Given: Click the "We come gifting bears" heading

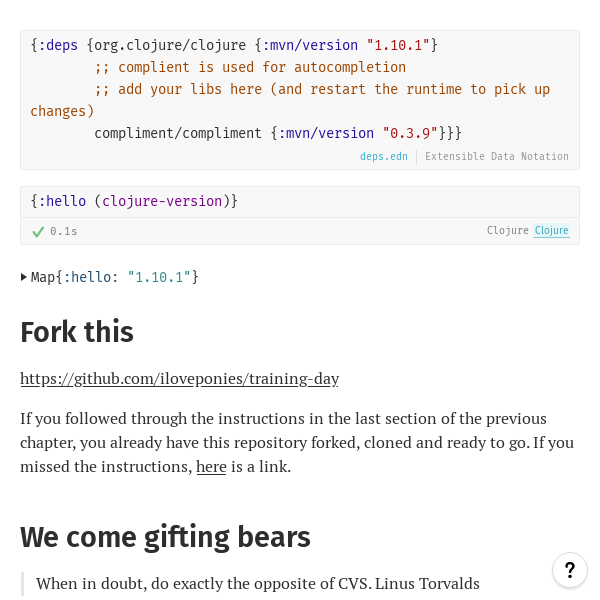Looking at the screenshot, I should 165,537.
